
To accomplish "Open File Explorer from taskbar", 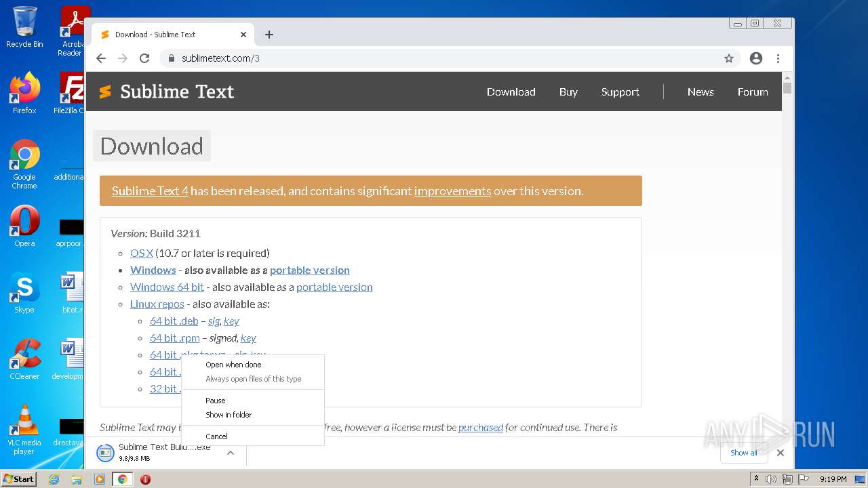I will pyautogui.click(x=77, y=479).
